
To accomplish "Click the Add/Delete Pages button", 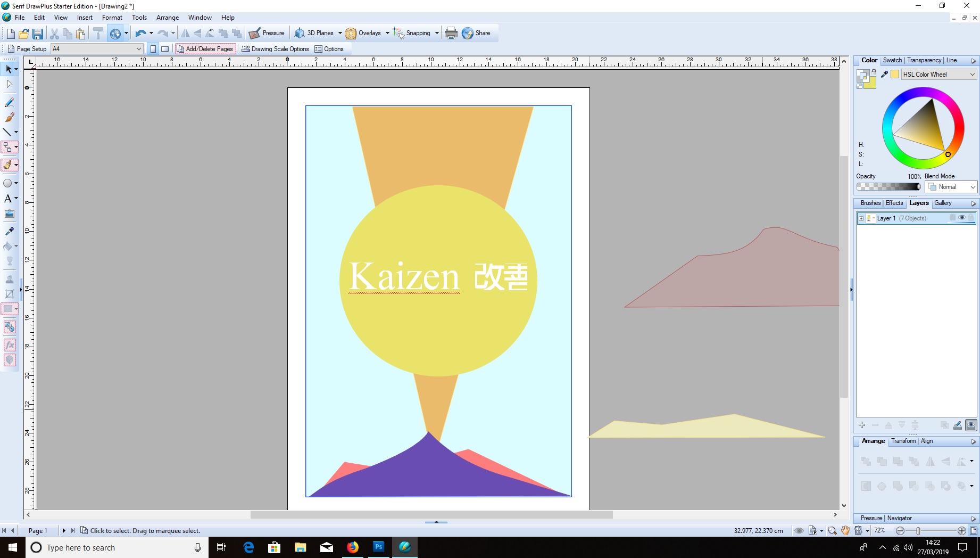I will tap(205, 49).
